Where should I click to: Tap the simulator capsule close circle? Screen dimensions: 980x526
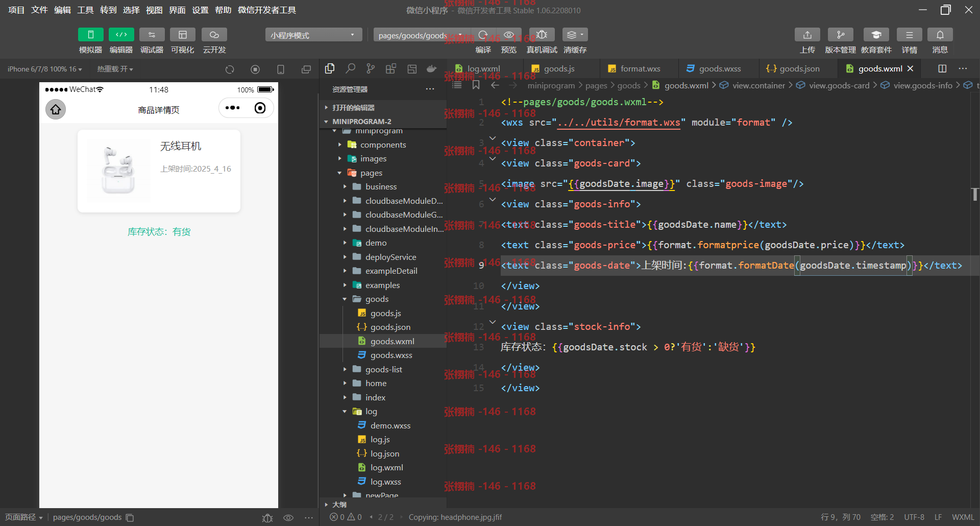tap(260, 108)
